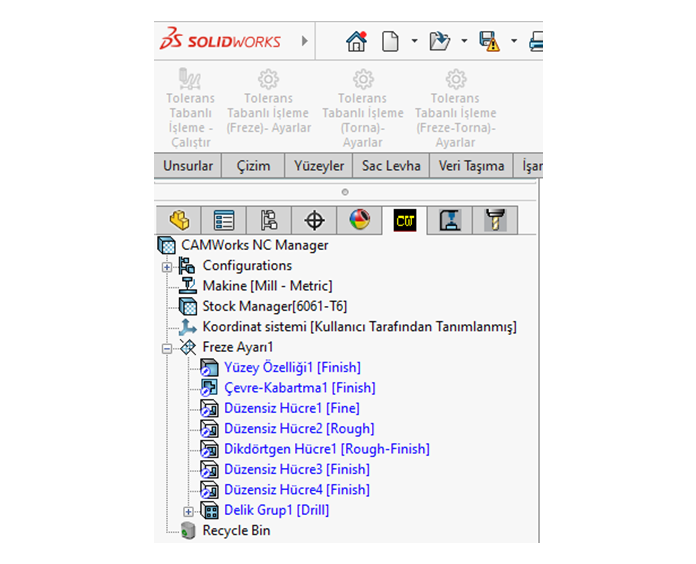Select Dikdörtgen Hücre1 [Rough-Finish] feature
The width and height of the screenshot is (696, 564).
pyautogui.click(x=326, y=449)
